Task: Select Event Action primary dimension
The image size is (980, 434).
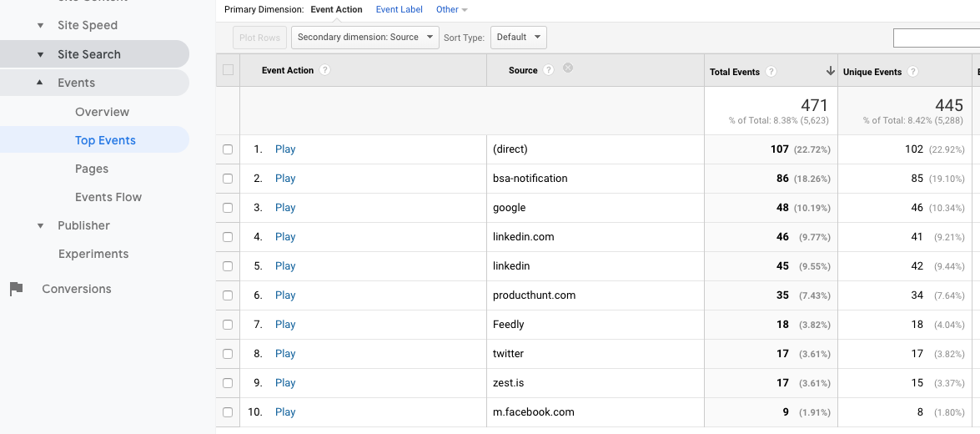Action: tap(336, 9)
